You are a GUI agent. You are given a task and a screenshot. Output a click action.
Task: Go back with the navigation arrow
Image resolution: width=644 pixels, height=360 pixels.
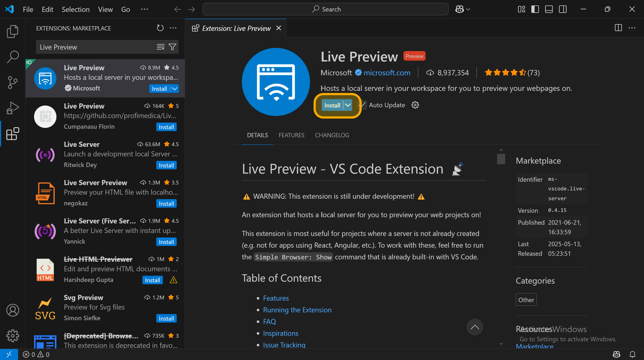point(178,10)
